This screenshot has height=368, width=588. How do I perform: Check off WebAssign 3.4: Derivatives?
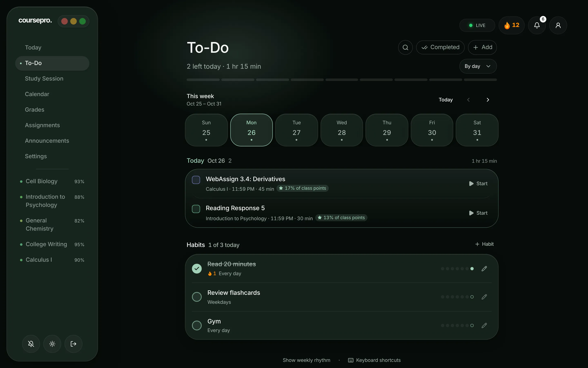click(x=196, y=180)
